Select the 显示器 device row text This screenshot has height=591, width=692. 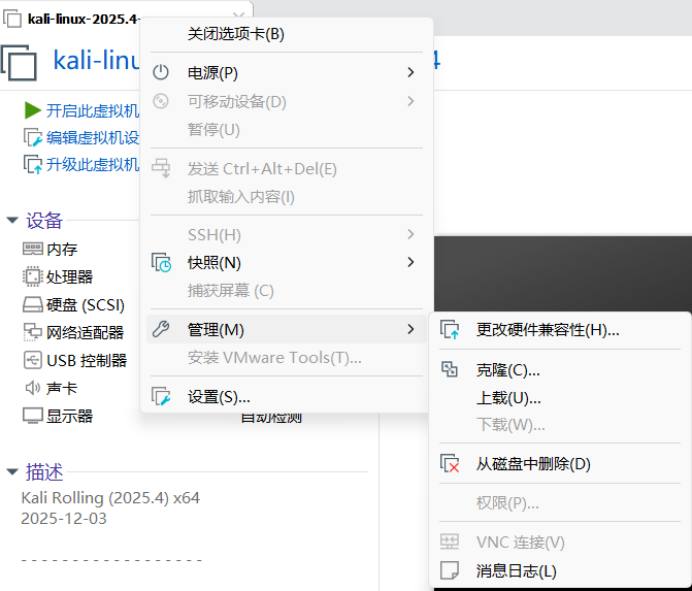70,416
